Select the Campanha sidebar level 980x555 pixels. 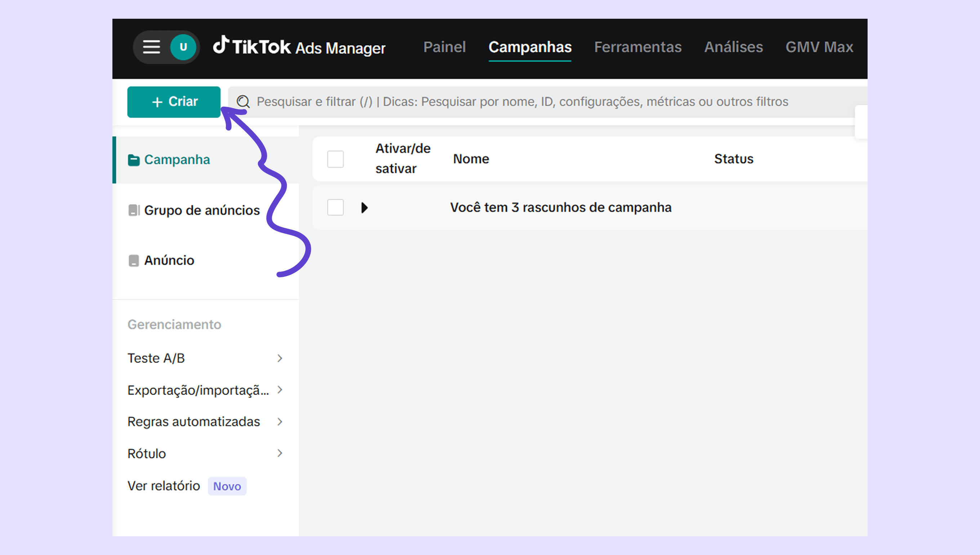pyautogui.click(x=206, y=160)
